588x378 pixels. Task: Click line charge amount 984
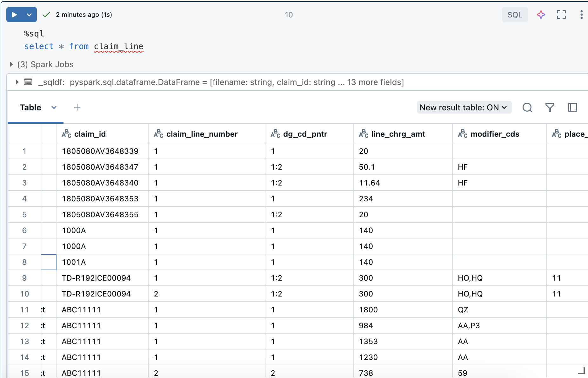pos(403,325)
